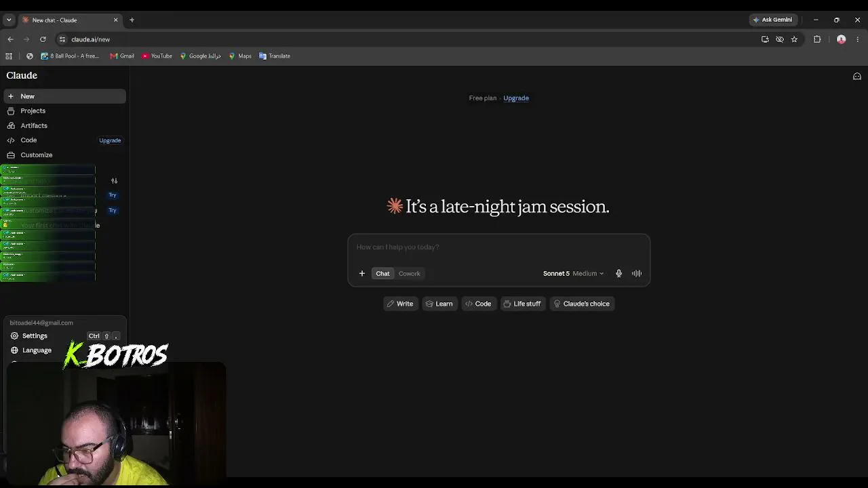Select the Claude's choice suggestion chip

point(582,304)
